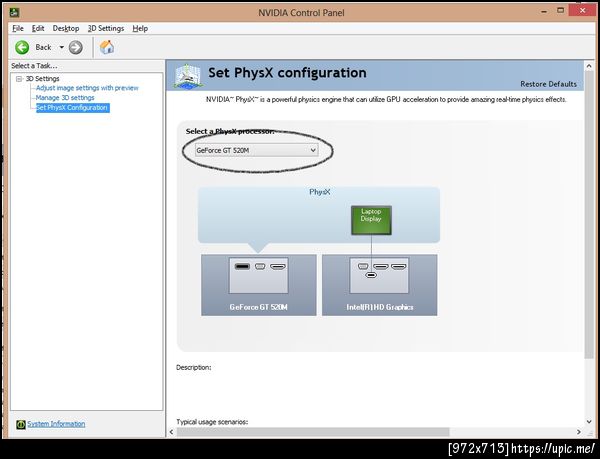Click the Select a Task... header

(34, 66)
